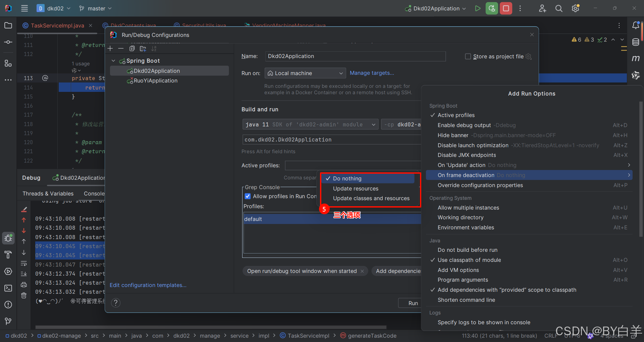Toggle Allow profiles in Run Console checkbox
Screen dimensions: 644x342
[248, 196]
